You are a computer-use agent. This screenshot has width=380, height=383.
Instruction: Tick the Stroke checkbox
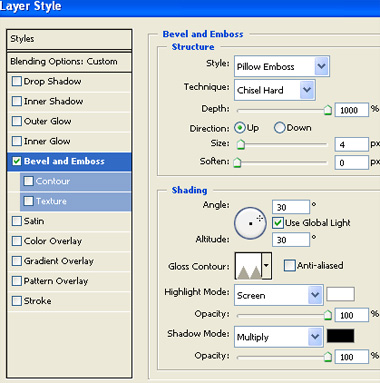[17, 301]
